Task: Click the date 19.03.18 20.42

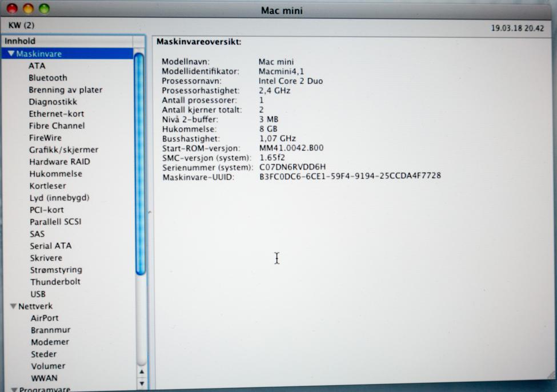Action: coord(518,28)
